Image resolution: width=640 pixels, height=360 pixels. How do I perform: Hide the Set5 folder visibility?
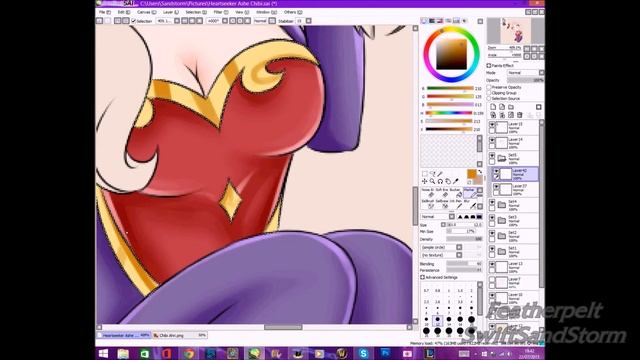point(492,156)
